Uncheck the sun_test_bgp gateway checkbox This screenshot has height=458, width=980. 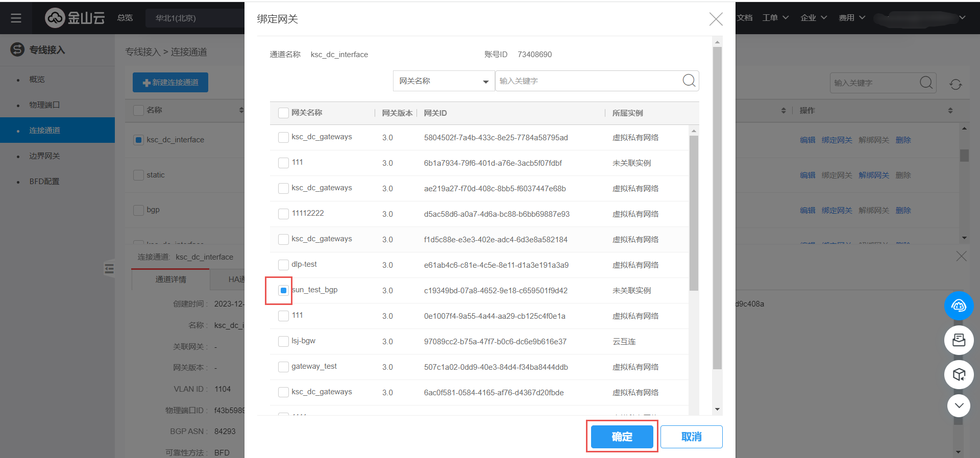click(283, 290)
